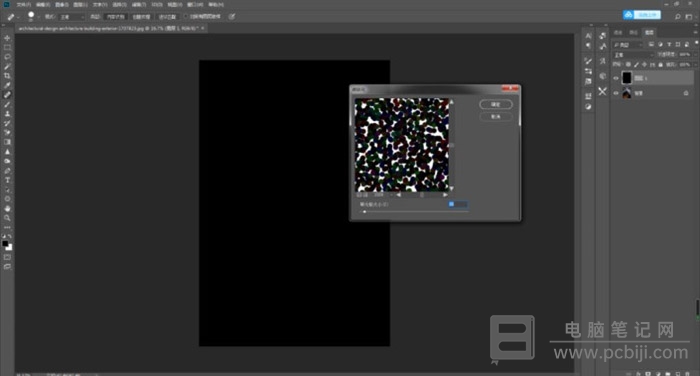Click the filter dialog preview image
700x376 pixels.
point(402,145)
